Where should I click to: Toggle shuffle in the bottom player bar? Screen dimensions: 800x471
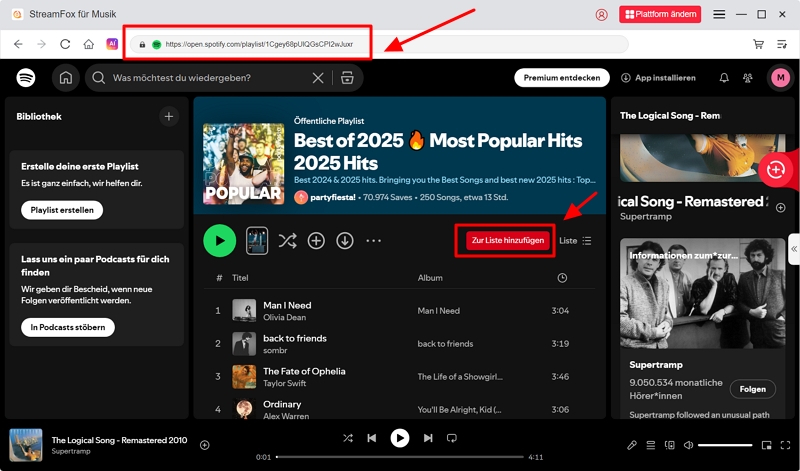(348, 438)
